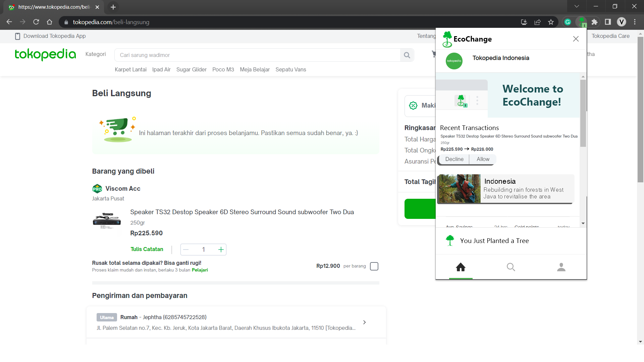Open the EcoChange extension icon in toolbar
The height and width of the screenshot is (362, 644).
[582, 22]
